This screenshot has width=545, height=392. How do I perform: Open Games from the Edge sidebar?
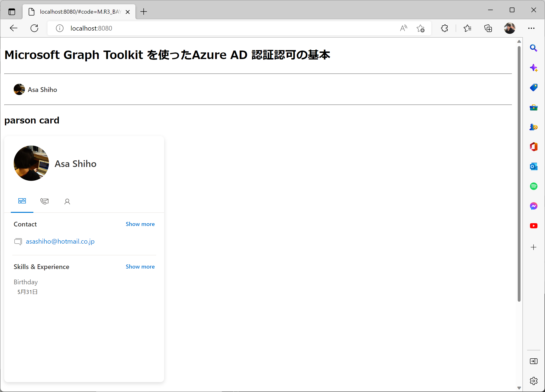click(534, 127)
